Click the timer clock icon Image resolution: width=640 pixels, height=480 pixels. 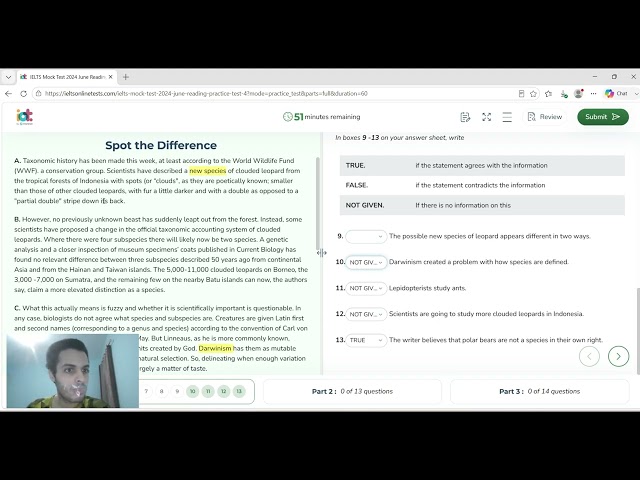pos(288,117)
